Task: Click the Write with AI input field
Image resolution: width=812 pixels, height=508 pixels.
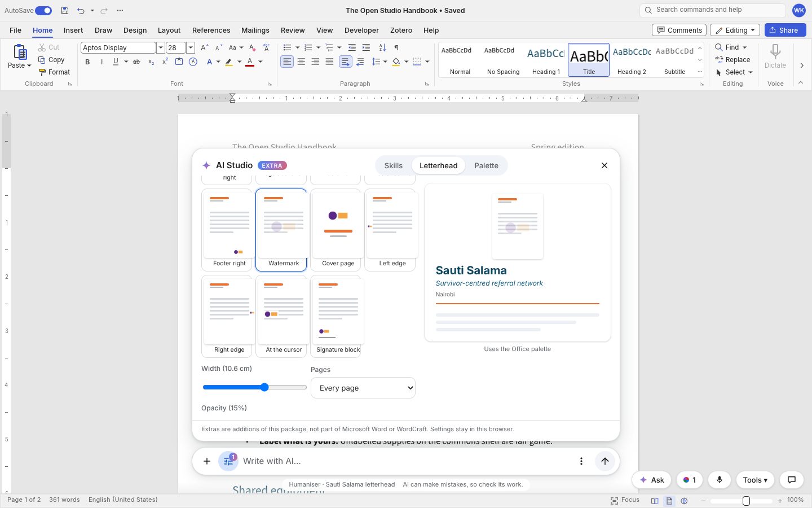Action: click(x=406, y=461)
